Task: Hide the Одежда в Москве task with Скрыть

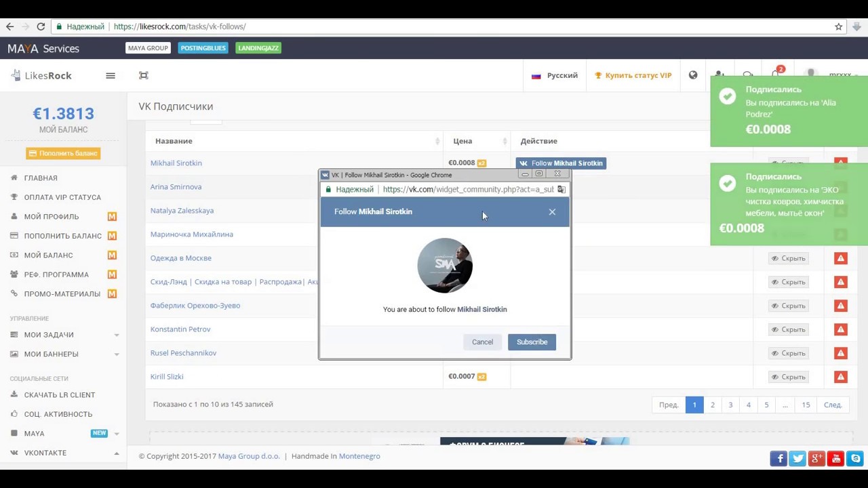Action: (x=788, y=258)
